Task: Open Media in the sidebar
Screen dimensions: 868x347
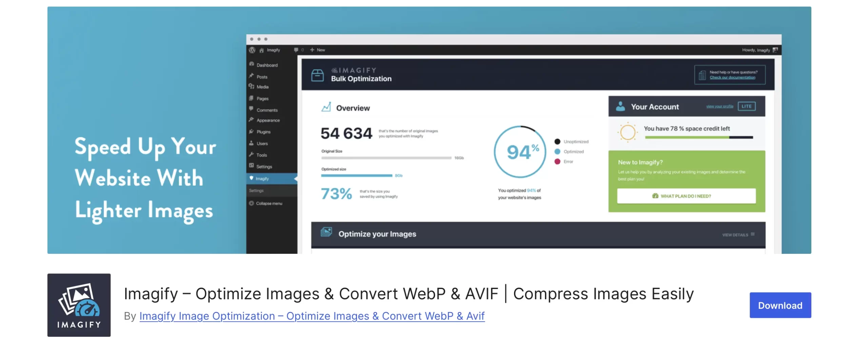Action: [262, 87]
